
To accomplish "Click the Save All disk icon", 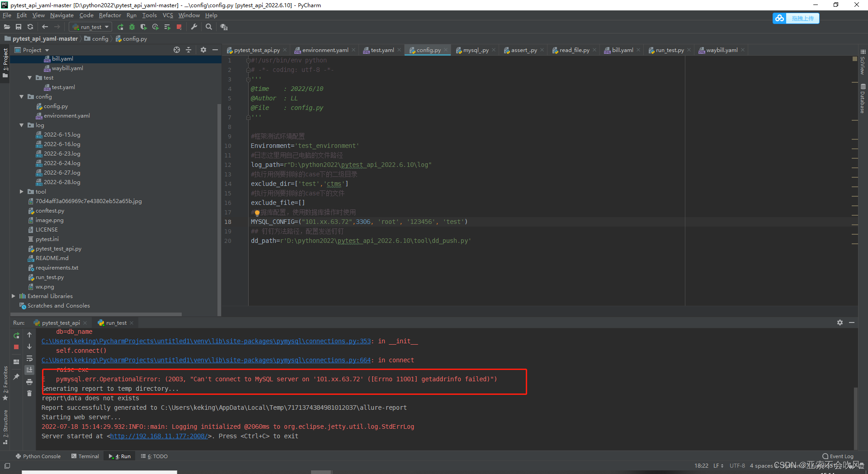I will tap(19, 27).
